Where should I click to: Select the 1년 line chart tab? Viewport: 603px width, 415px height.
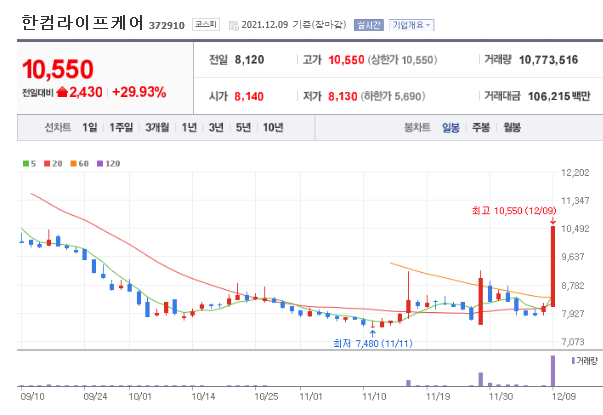189,127
